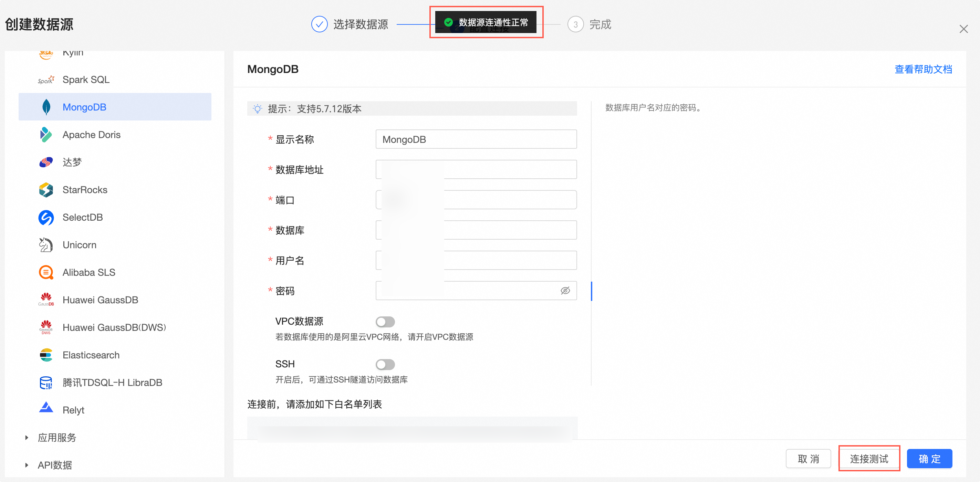This screenshot has height=482, width=980.
Task: Click the Apache Doris logo icon
Action: pos(46,135)
